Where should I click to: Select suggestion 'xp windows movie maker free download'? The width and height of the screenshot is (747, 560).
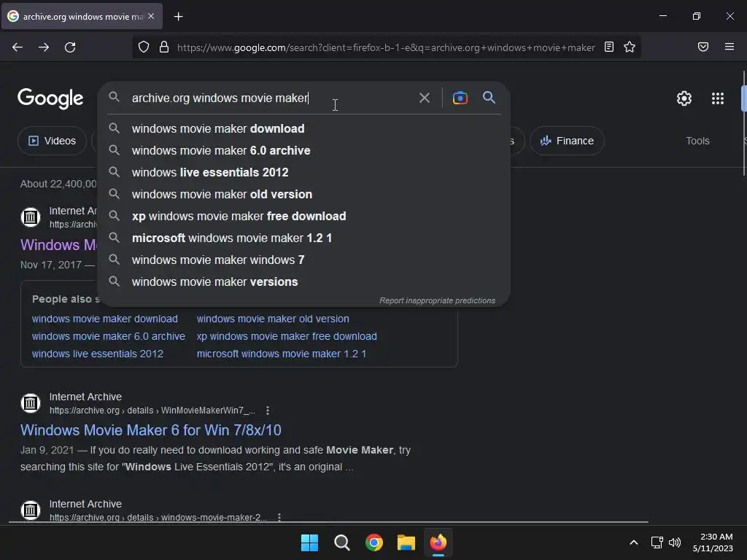tap(304, 216)
